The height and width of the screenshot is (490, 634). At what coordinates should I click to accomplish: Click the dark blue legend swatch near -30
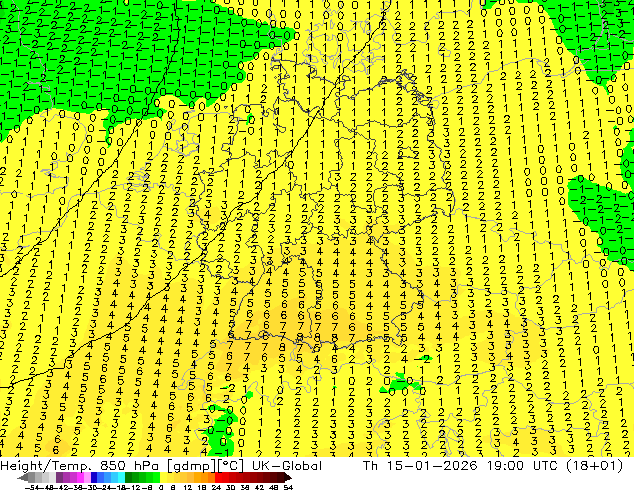[94, 477]
